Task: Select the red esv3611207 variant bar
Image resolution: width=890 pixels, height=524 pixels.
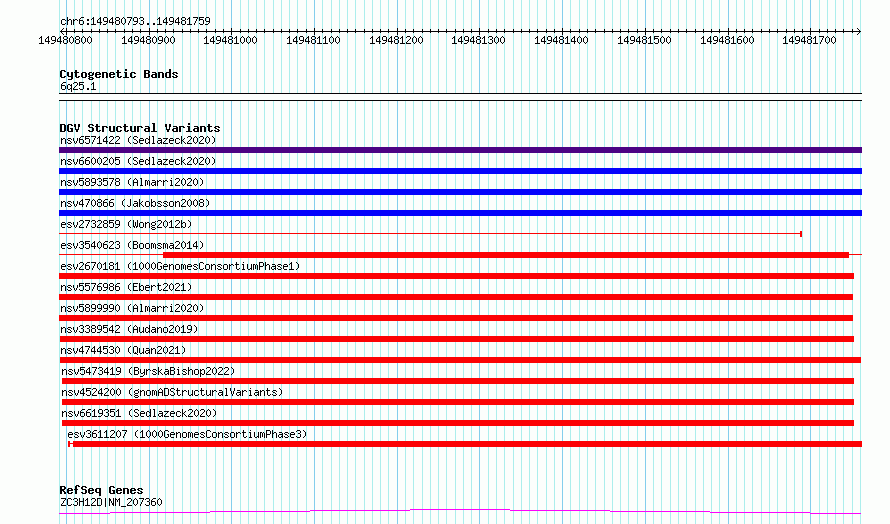Action: pyautogui.click(x=465, y=444)
